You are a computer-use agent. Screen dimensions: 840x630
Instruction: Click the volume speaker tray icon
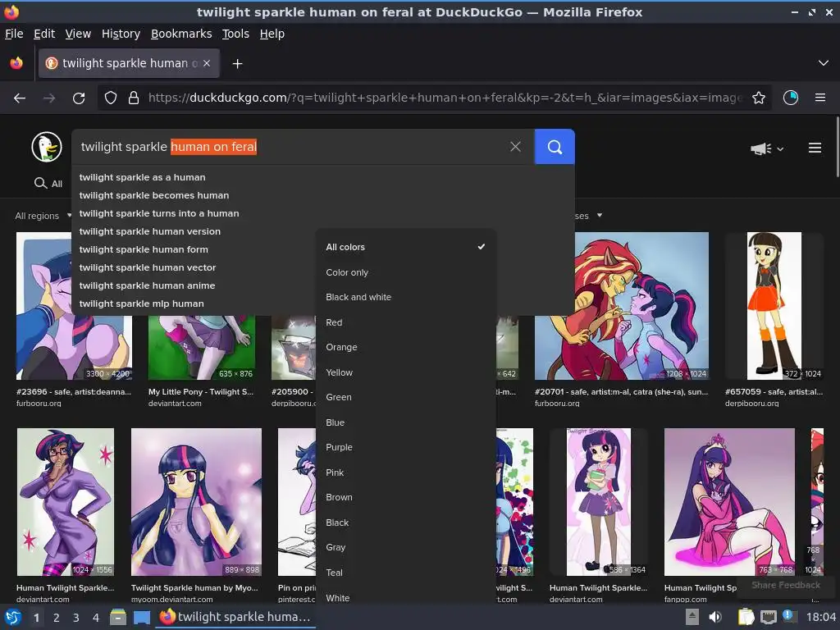click(715, 618)
